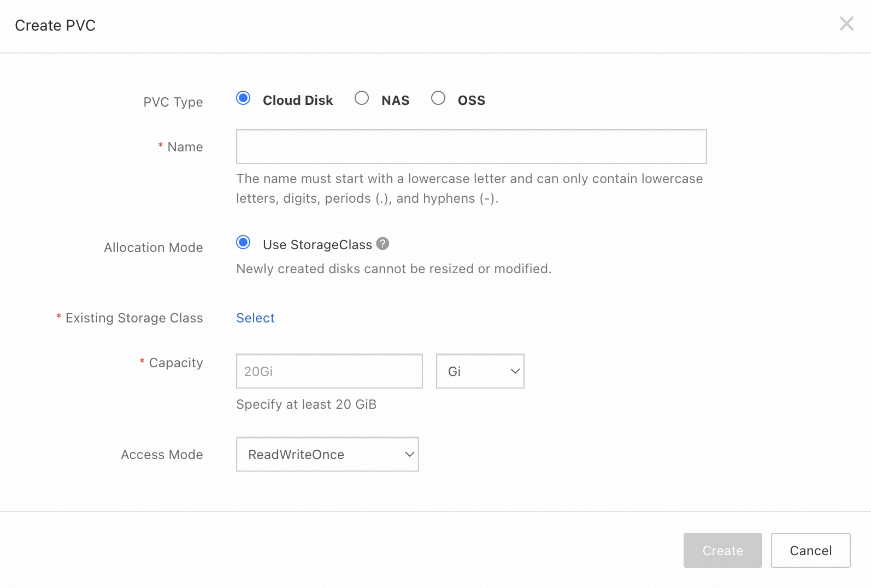
Task: Click the 'Specify at least 20 GiB' hint
Action: (307, 404)
